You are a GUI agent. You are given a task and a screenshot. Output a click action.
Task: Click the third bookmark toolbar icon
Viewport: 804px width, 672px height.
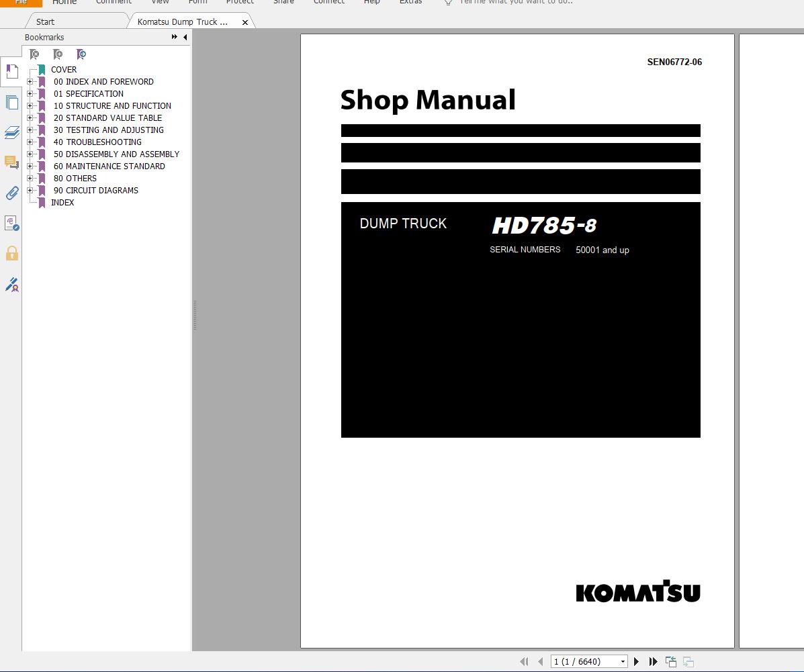point(81,54)
